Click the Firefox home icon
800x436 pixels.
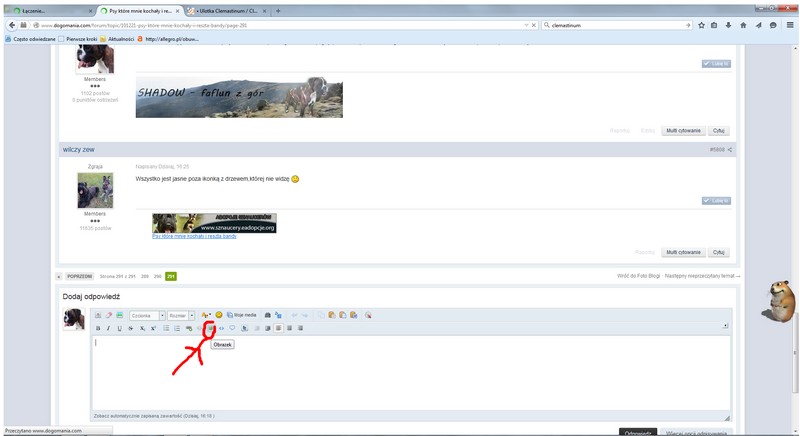743,25
